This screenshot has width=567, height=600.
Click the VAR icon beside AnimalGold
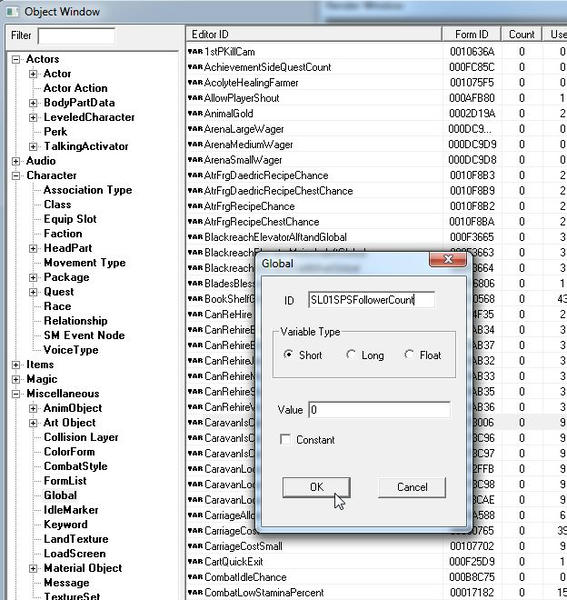195,113
